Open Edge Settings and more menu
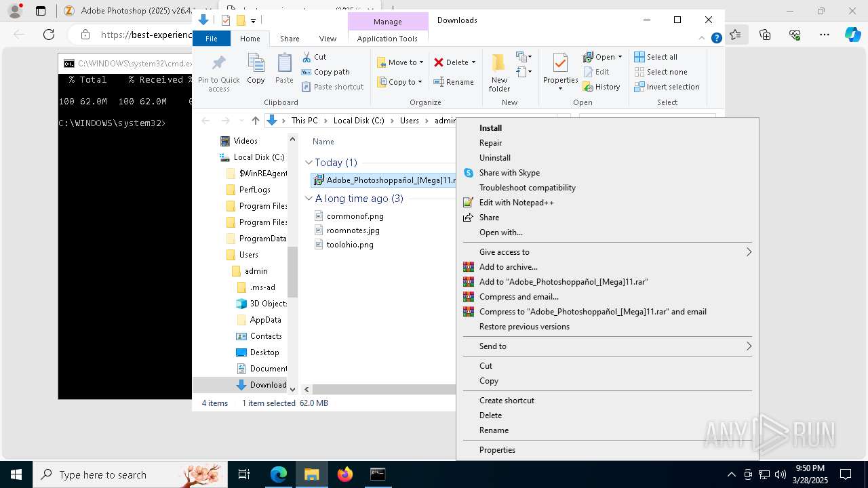The width and height of the screenshot is (868, 488). pos(825,35)
